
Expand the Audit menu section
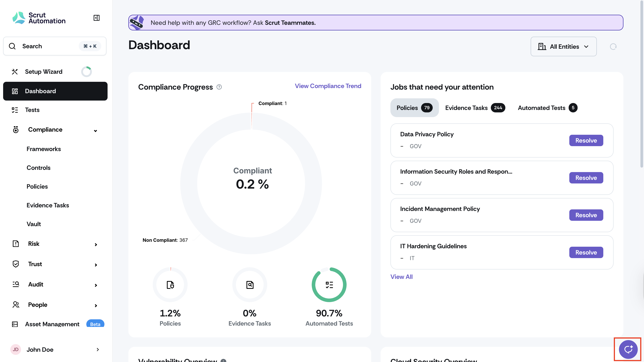96,285
